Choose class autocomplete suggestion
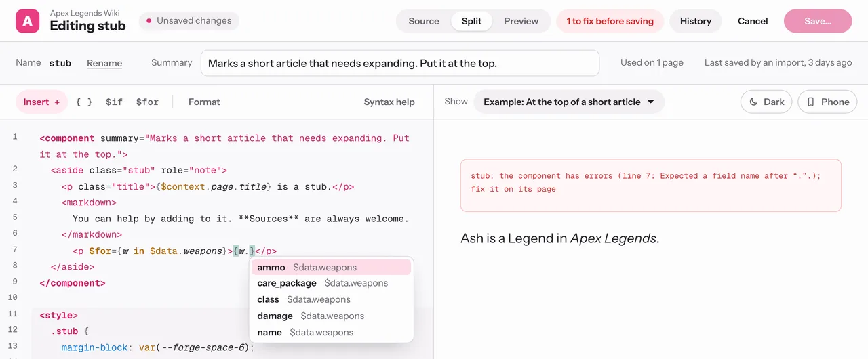 [332, 299]
